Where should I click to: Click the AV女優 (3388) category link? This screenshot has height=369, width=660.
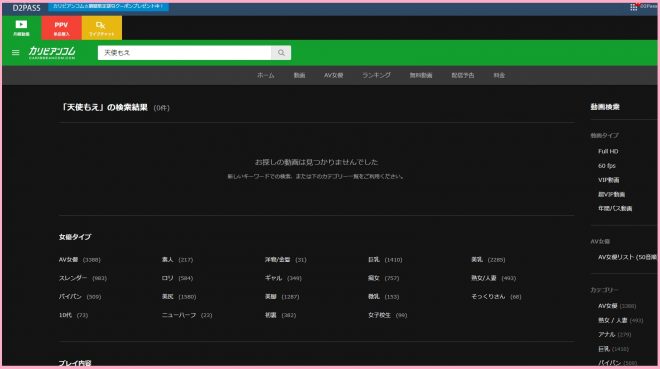(80, 260)
